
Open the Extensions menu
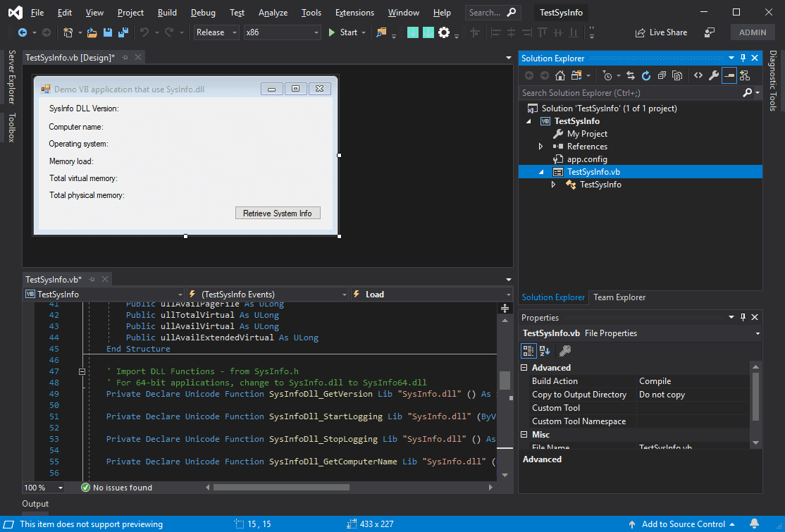[x=354, y=13]
